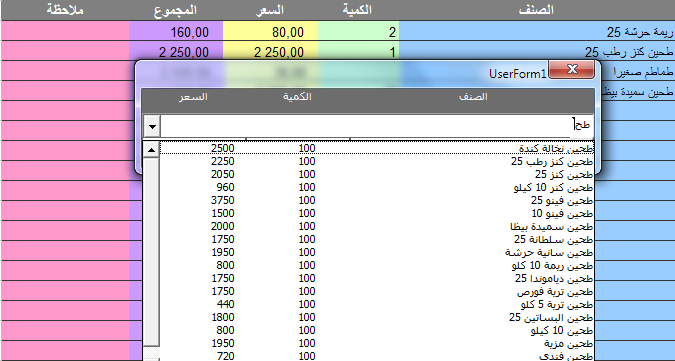Select طحين فينو 10 in the dropdown list
Image resolution: width=675 pixels, height=361 pixels.
[377, 213]
